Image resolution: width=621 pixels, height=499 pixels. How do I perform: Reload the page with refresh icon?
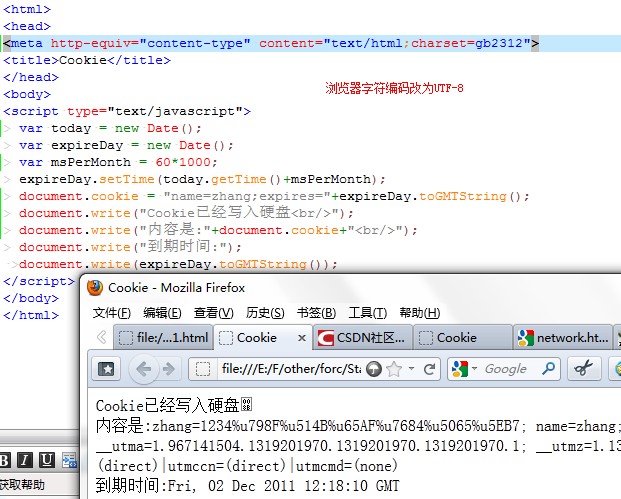429,369
